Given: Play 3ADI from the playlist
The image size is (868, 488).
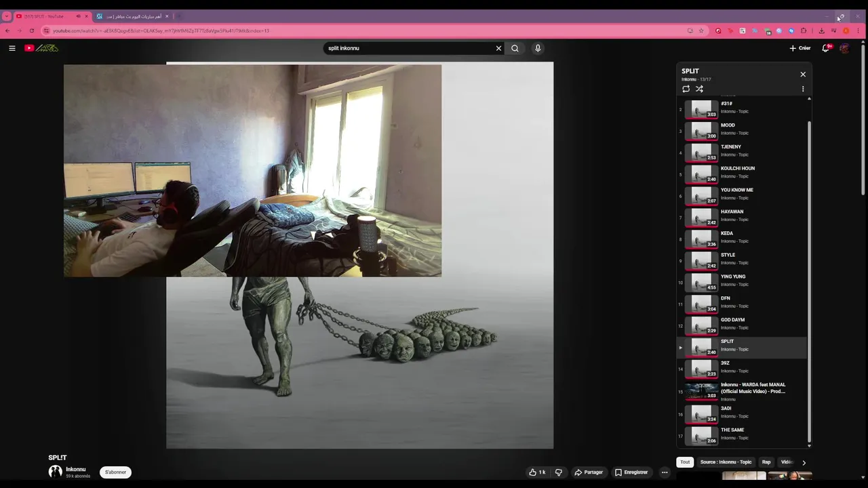Looking at the screenshot, I should [742, 413].
